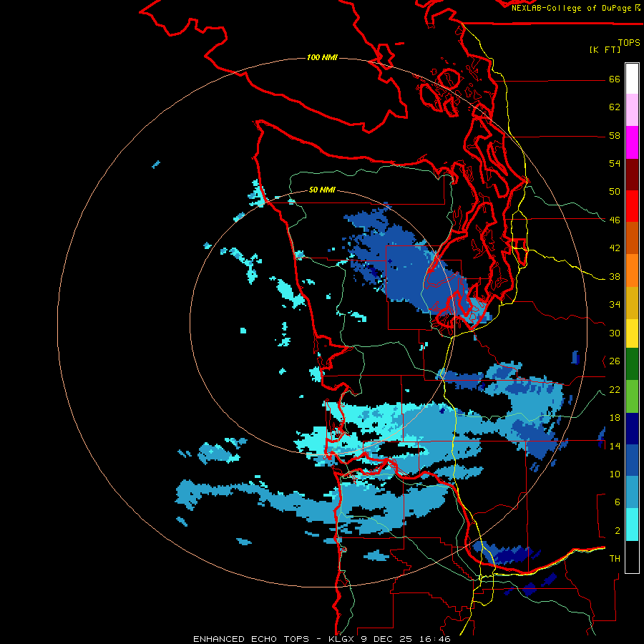Click the TOPS legend title

click(629, 42)
